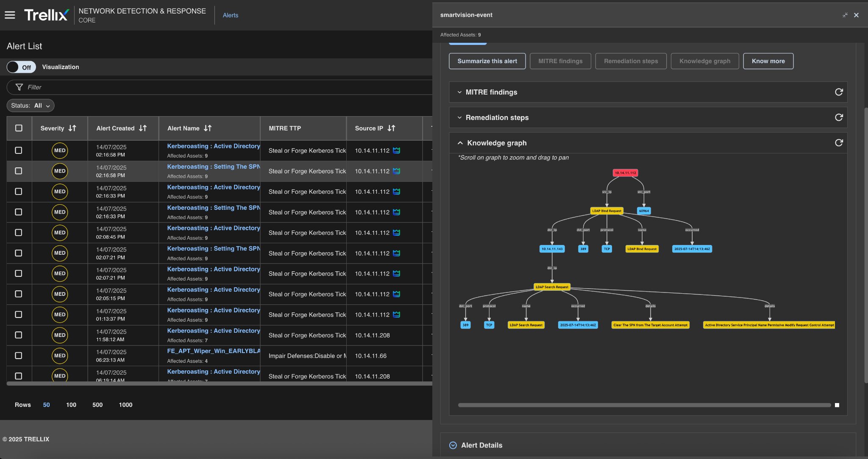Open the hamburger navigation menu
Screen dimensions: 868x459
pyautogui.click(x=10, y=15)
